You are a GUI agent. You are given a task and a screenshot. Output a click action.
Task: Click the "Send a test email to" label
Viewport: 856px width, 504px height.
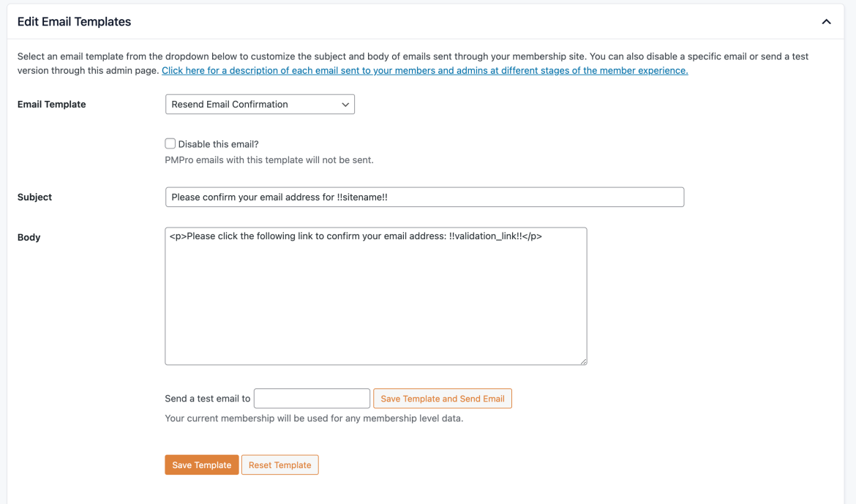[x=206, y=398]
